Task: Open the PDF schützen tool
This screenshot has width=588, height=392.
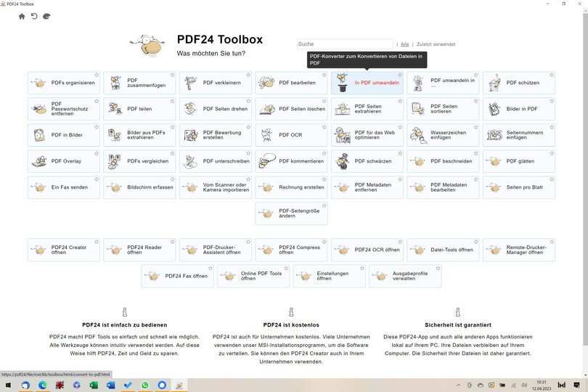Action: 518,83
